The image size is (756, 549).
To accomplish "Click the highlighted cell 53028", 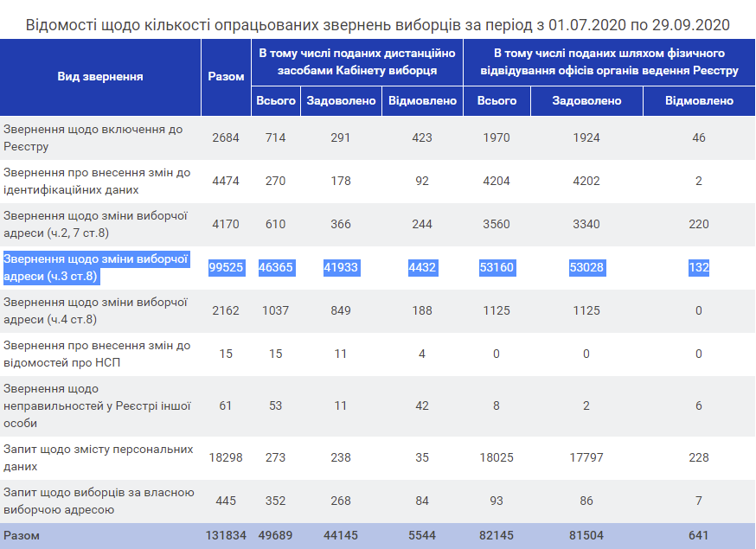I will pos(587,268).
